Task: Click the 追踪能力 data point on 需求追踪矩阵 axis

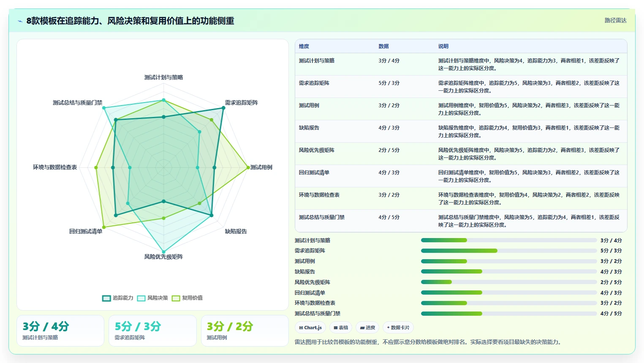Action: (223, 108)
